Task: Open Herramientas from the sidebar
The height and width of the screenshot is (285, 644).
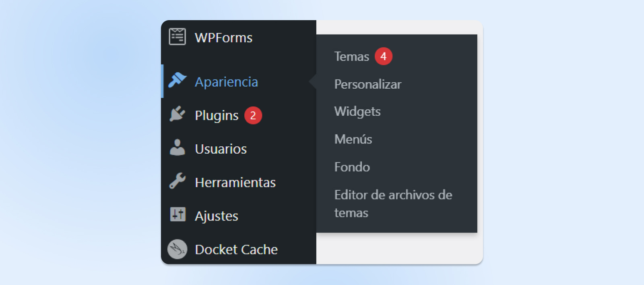Action: tap(235, 183)
